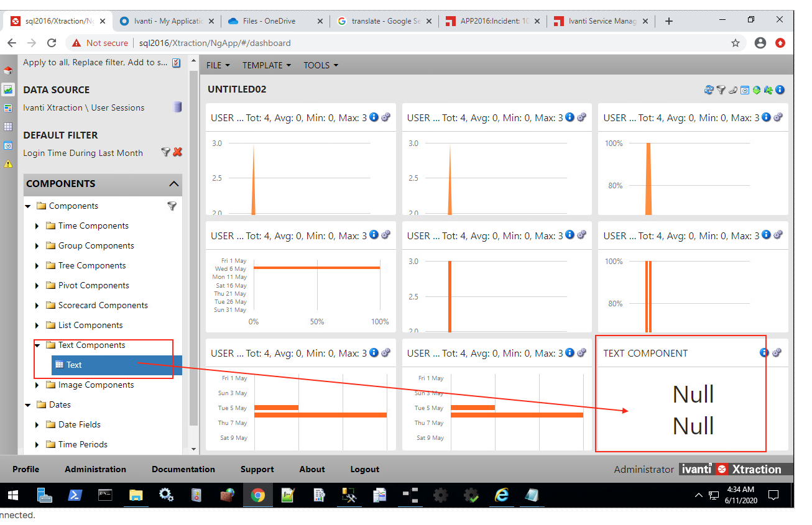The width and height of the screenshot is (812, 525).
Task: Click the Logout link
Action: pos(364,469)
